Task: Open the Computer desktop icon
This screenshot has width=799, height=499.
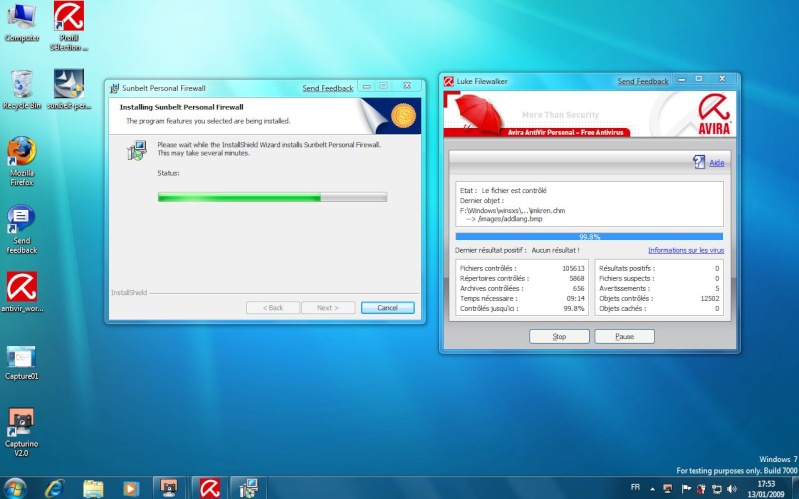Action: (21, 22)
